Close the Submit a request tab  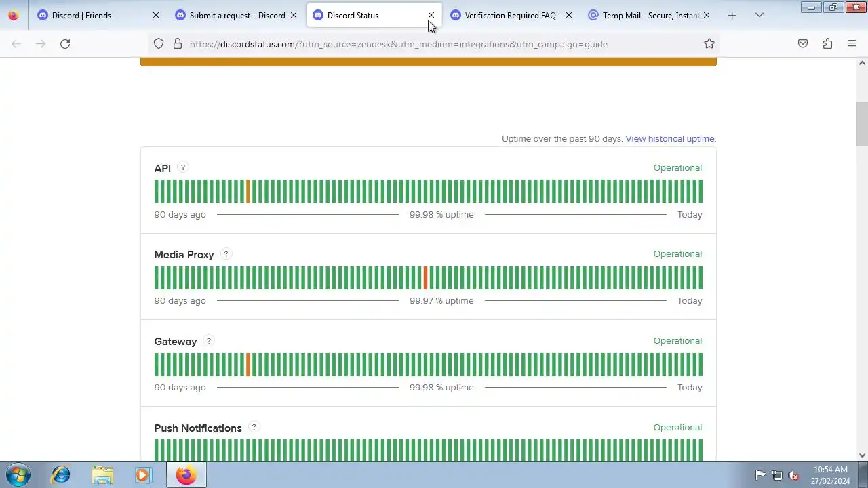tap(294, 15)
